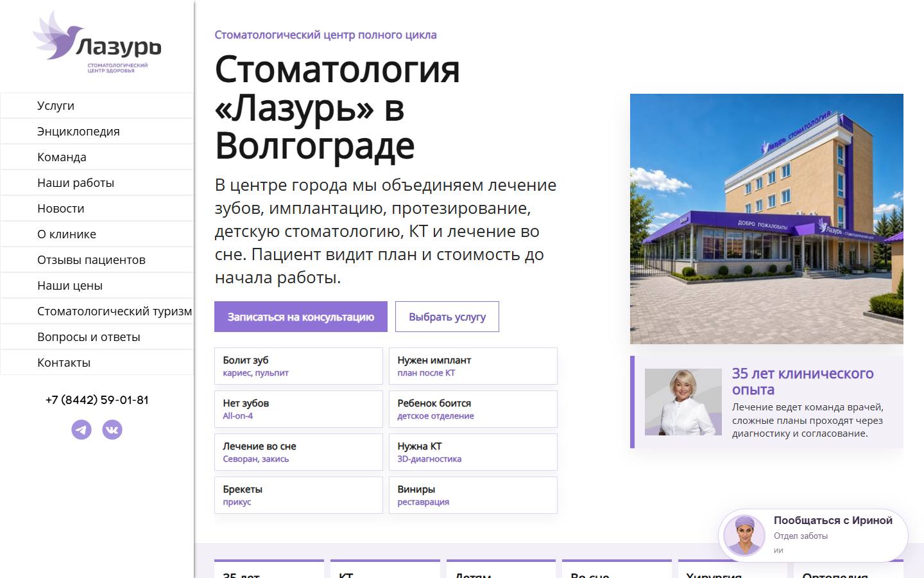The image size is (924, 578).
Task: Open Стоматологический туризм menu item
Action: 97,311
